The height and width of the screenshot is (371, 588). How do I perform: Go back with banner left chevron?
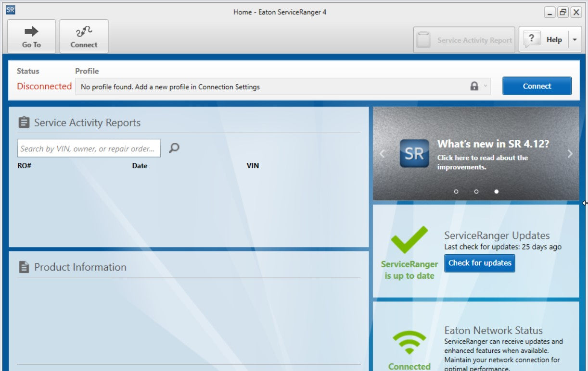(x=383, y=154)
